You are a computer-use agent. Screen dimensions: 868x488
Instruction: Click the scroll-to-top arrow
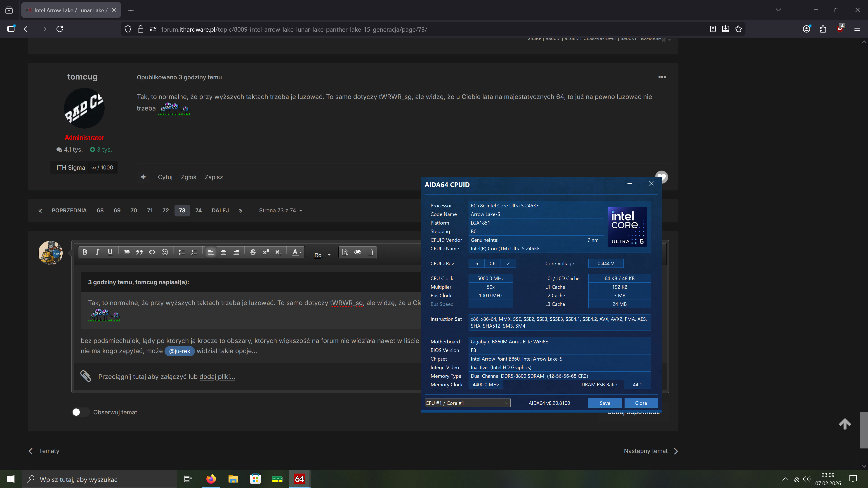tap(845, 424)
